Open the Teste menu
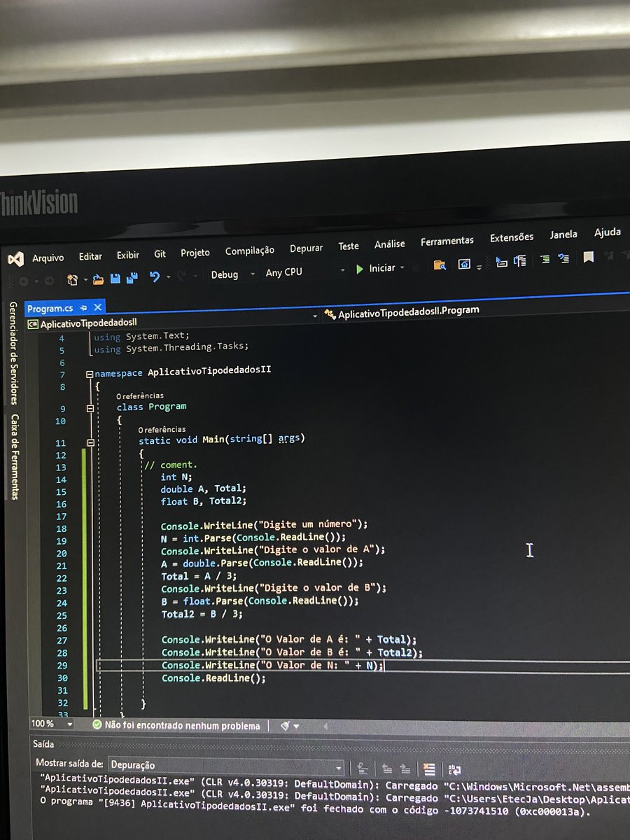 coord(349,246)
